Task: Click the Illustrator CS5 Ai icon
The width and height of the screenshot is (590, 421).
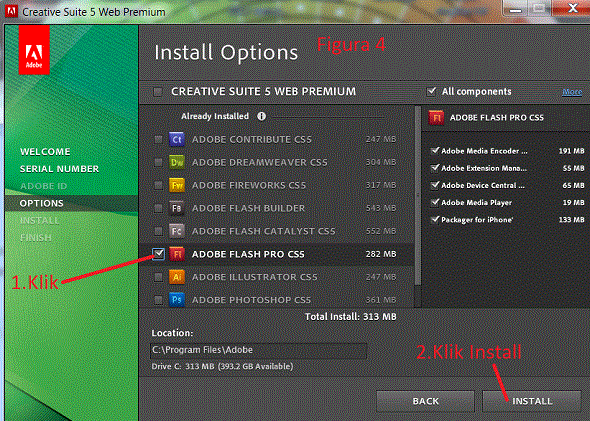Action: 176,277
